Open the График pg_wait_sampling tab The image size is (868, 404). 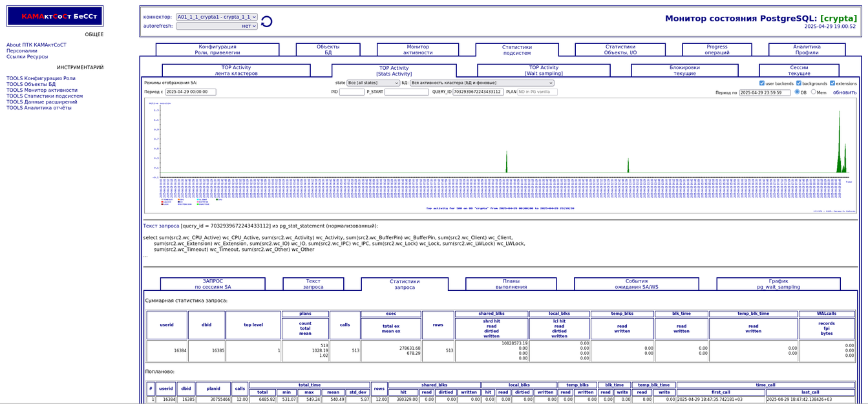coord(778,284)
